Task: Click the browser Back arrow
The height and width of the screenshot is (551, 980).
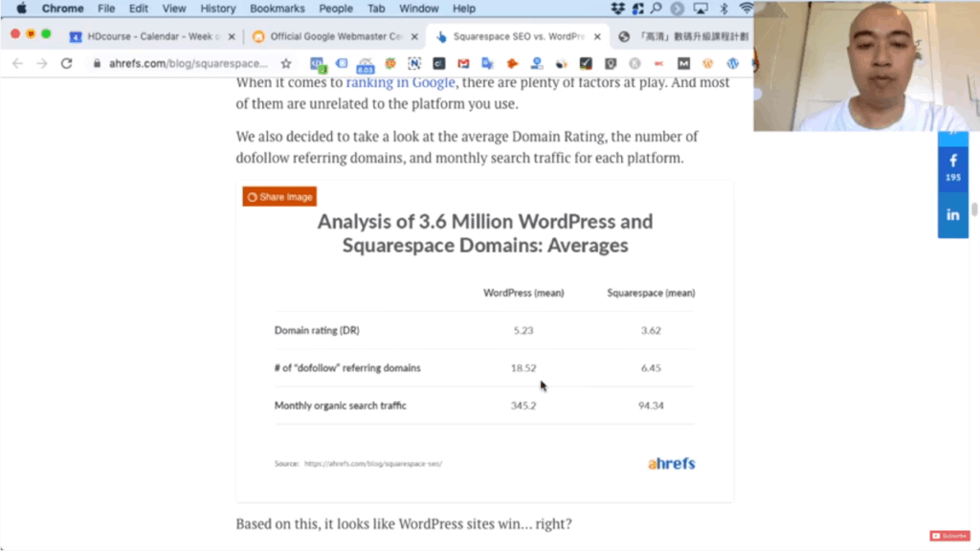Action: pos(17,63)
